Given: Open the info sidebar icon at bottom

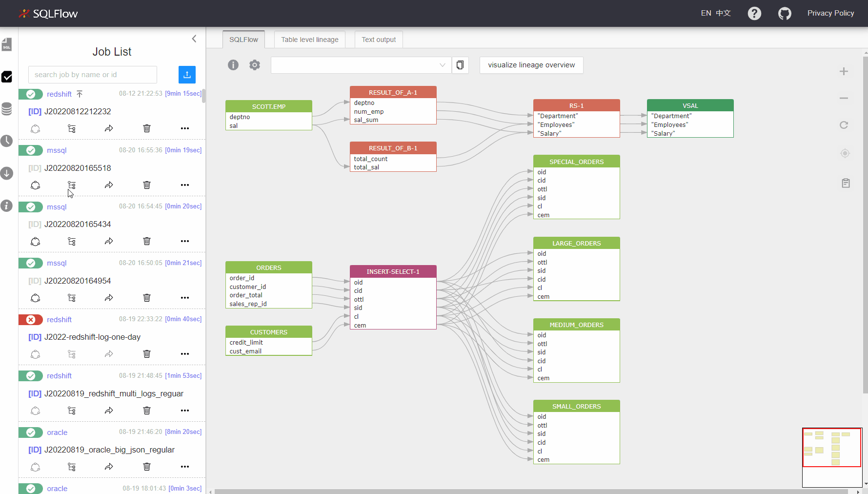Looking at the screenshot, I should tap(7, 206).
